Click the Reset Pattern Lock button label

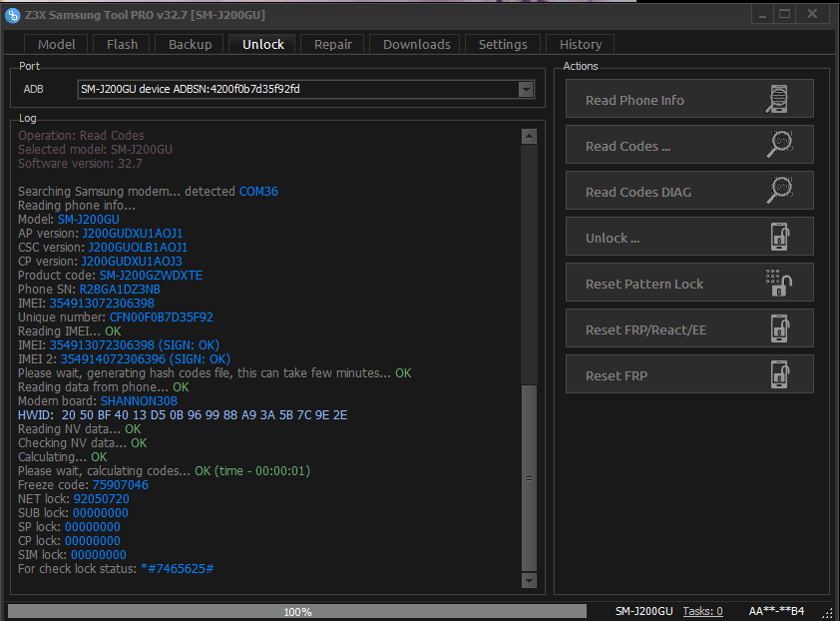[x=643, y=285]
